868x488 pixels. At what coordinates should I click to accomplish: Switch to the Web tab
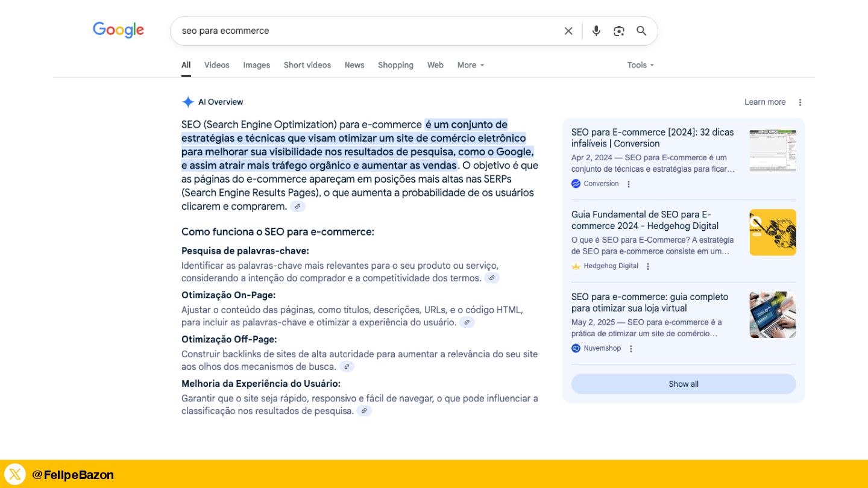pyautogui.click(x=435, y=65)
